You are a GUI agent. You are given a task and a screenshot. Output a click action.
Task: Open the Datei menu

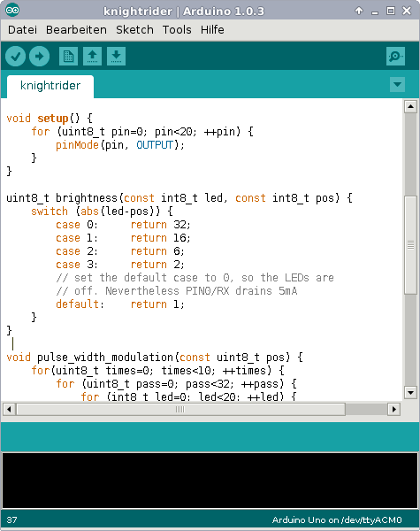pos(22,30)
